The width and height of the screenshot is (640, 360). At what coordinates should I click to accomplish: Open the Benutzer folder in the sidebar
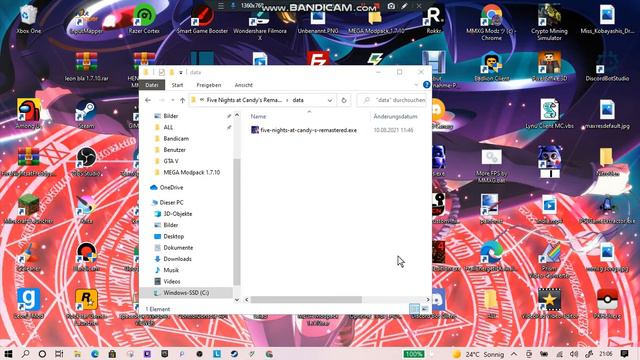pos(174,150)
